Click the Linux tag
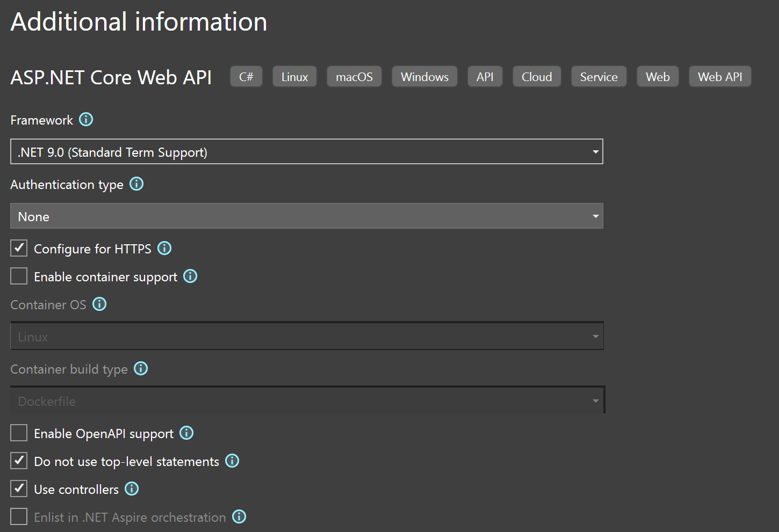Screen dimensions: 779x532 pyautogui.click(x=294, y=77)
